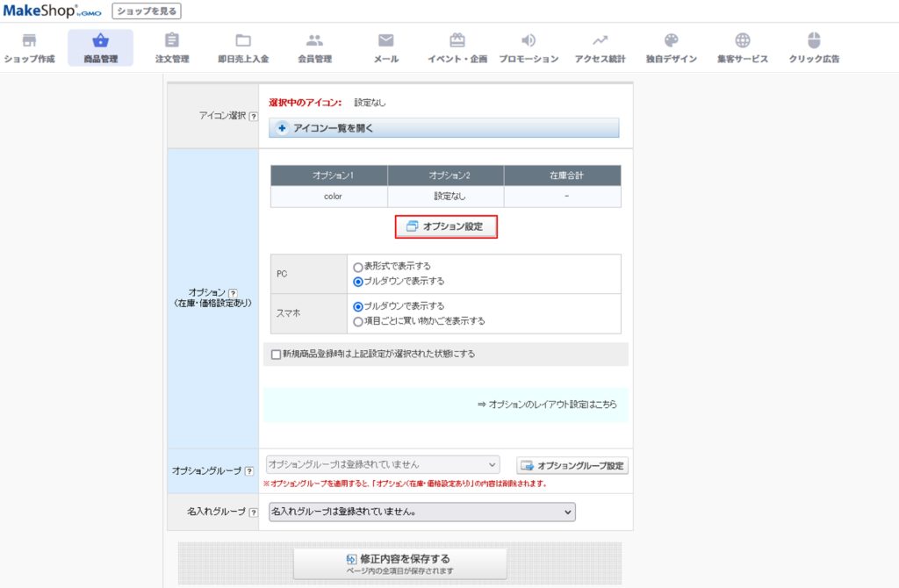
Task: Open the 名入れグループ dropdown
Action: (421, 512)
